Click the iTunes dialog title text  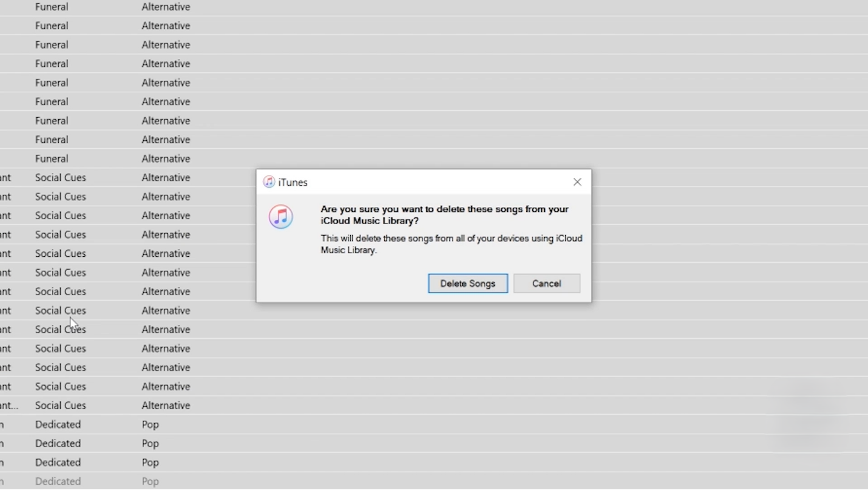[293, 182]
